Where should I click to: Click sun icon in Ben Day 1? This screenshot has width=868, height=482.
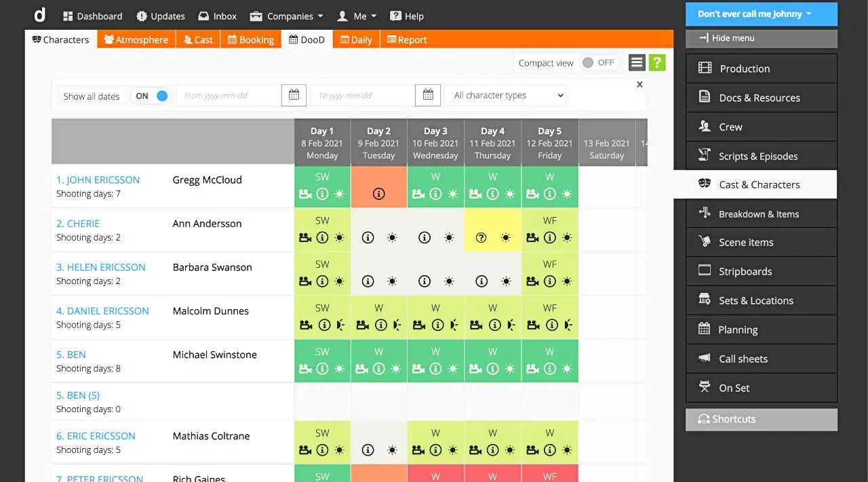point(339,369)
